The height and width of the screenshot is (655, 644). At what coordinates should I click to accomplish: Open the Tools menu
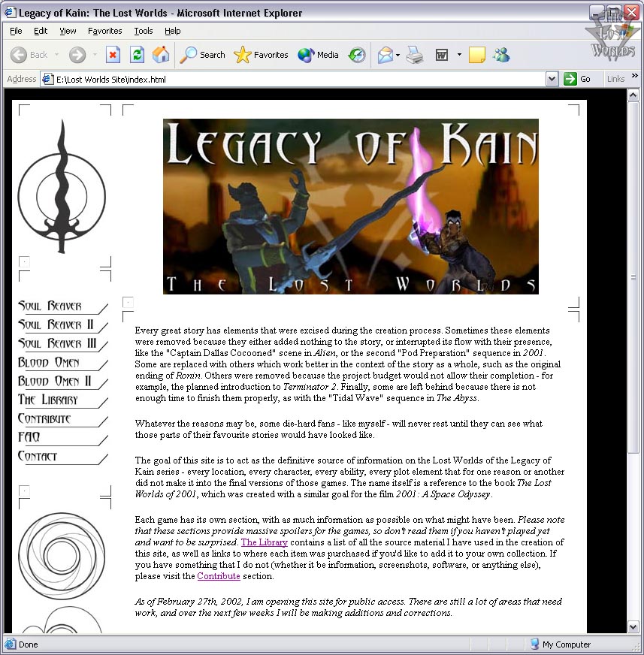point(144,31)
